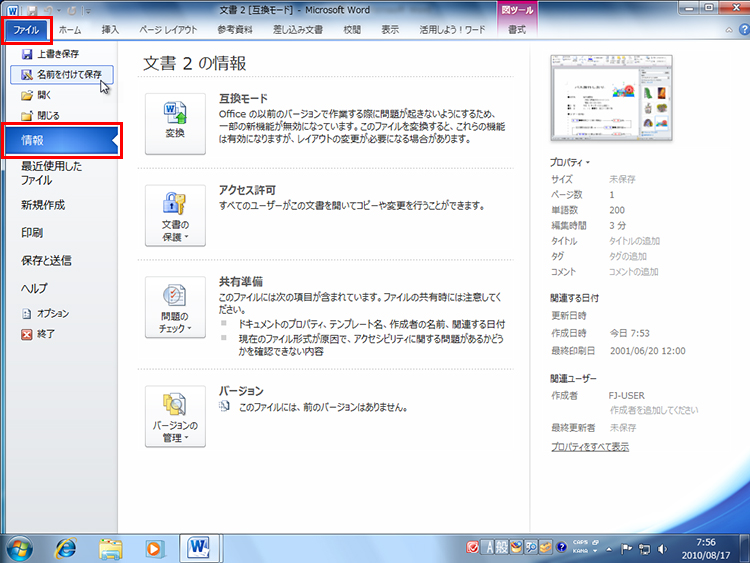Image resolution: width=750 pixels, height=563 pixels.
Task: Minimize the ribbon with the caret icon
Action: pos(729,30)
